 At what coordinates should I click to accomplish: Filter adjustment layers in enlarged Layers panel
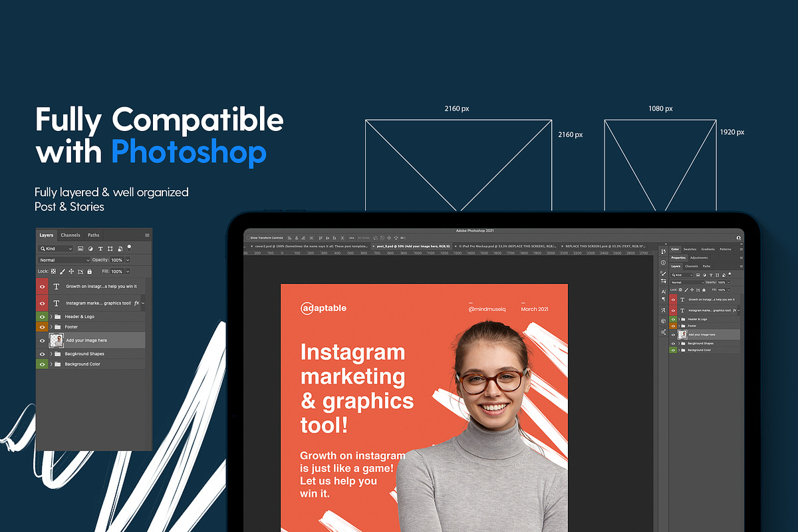[x=90, y=249]
